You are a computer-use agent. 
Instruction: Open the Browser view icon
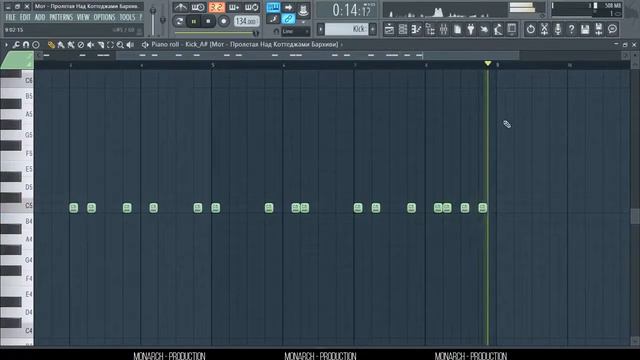point(430,29)
